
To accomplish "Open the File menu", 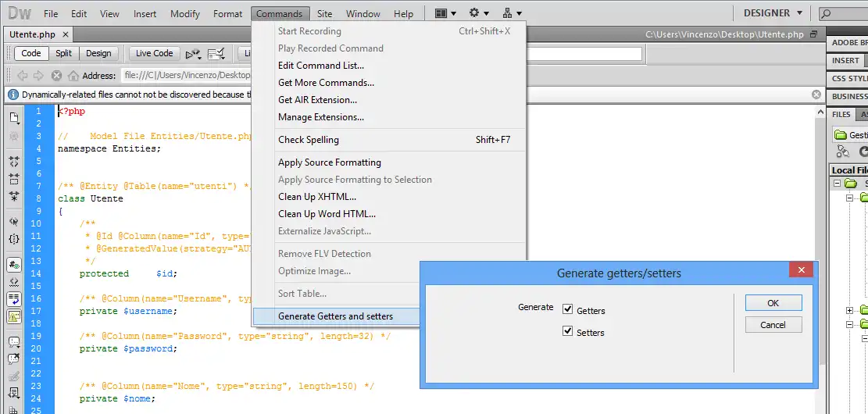I will coord(50,14).
